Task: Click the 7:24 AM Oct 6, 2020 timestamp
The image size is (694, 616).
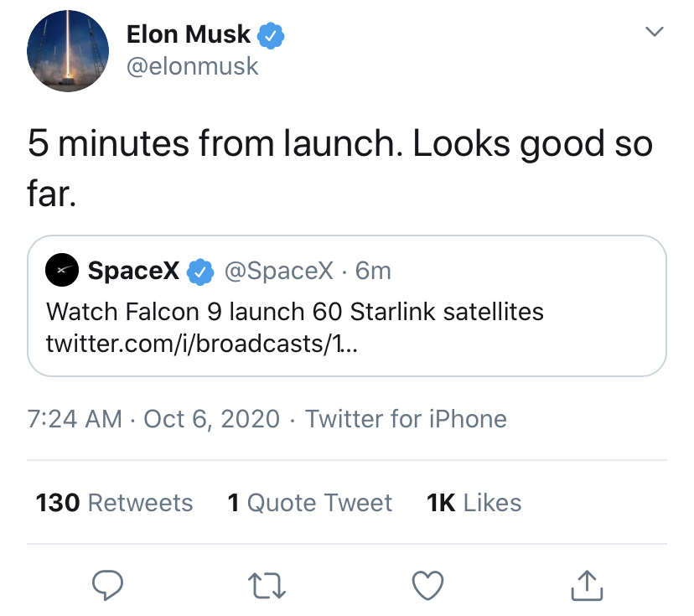Action: pyautogui.click(x=153, y=418)
